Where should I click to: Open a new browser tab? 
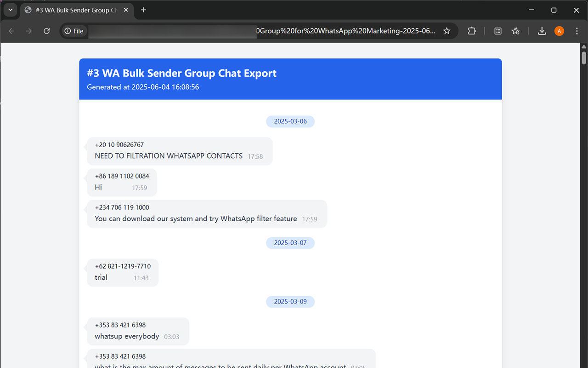click(x=143, y=10)
